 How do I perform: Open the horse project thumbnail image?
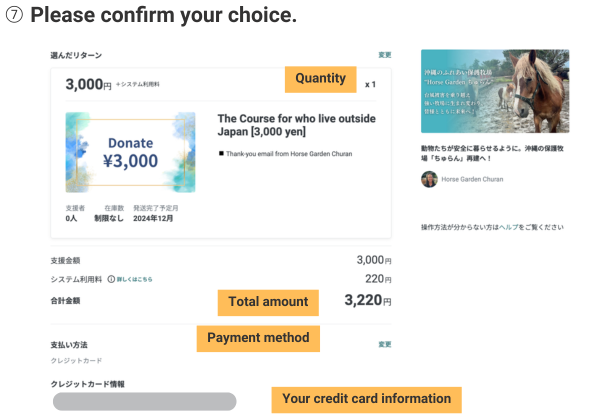pos(495,91)
